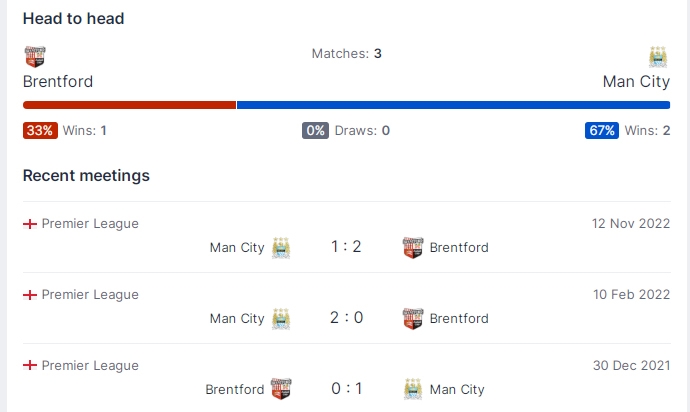This screenshot has height=412, width=690.
Task: Click the Brentford crest in head-to-head header
Action: pos(35,57)
